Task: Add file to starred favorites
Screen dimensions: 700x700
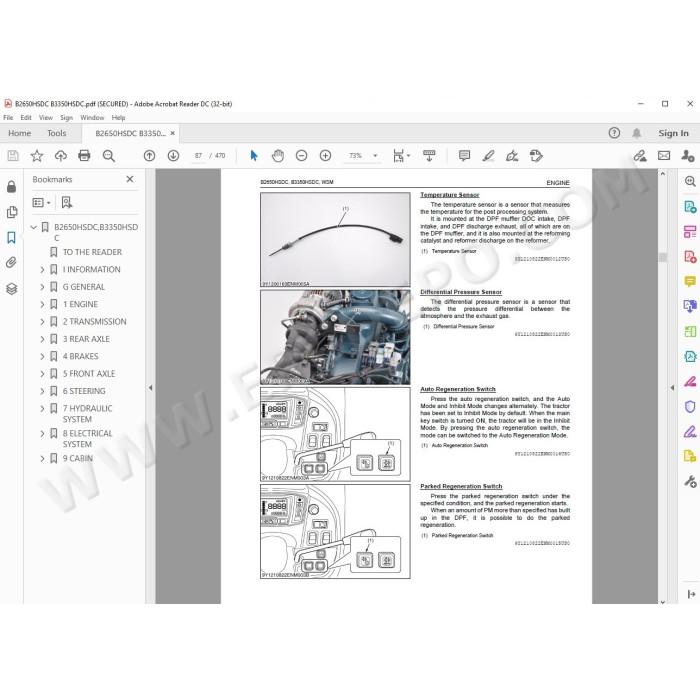Action: point(37,155)
